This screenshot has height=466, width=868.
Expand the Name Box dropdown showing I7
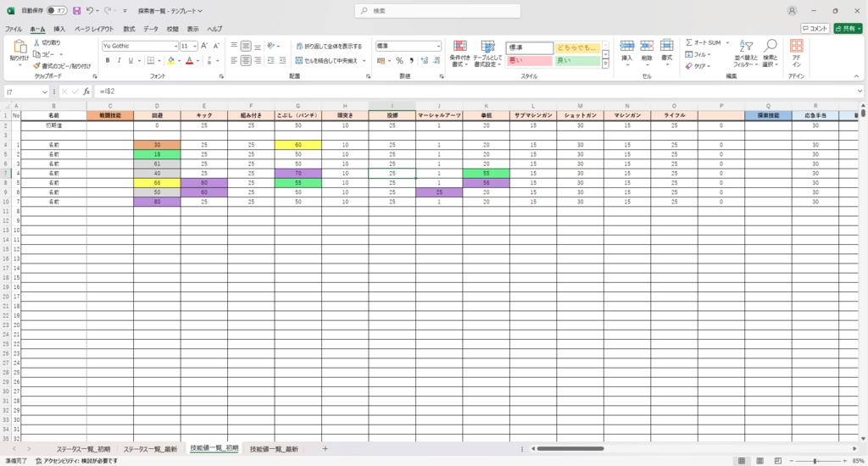tap(44, 92)
